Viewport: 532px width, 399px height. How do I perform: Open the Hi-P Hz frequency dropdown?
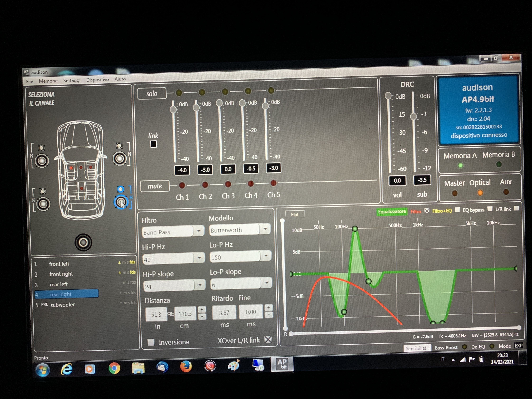tap(199, 258)
